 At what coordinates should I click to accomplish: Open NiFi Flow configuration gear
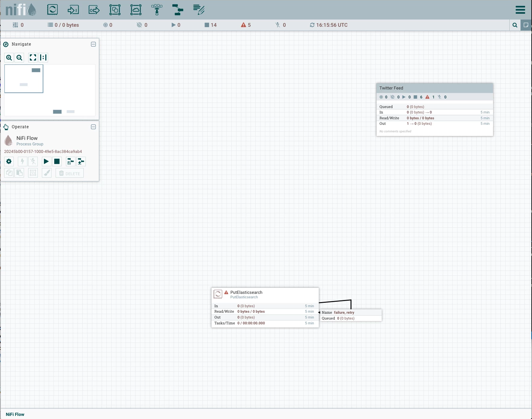(x=9, y=161)
